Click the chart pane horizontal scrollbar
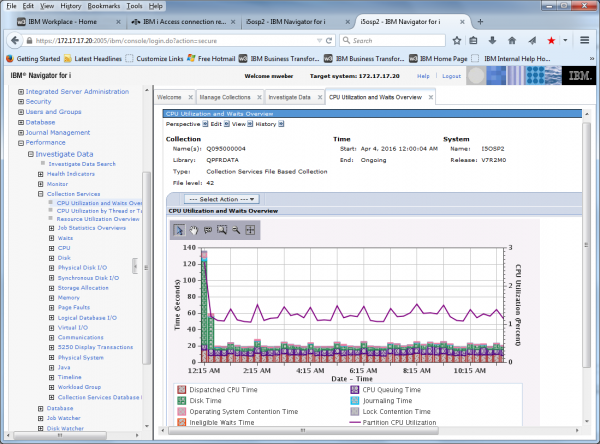600x444 pixels. (303, 431)
